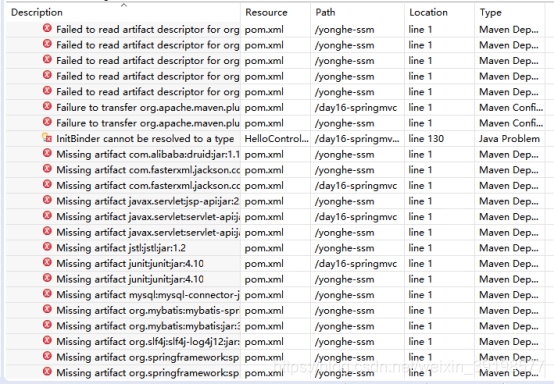Click error icon for org.mybatis:mybatis:jar row
The height and width of the screenshot is (385, 554).
click(x=47, y=324)
